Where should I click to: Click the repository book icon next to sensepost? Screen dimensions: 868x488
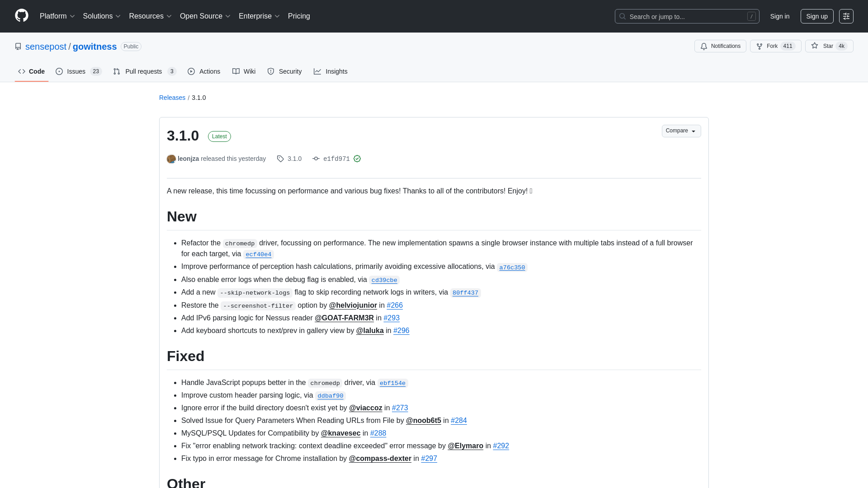click(x=18, y=46)
